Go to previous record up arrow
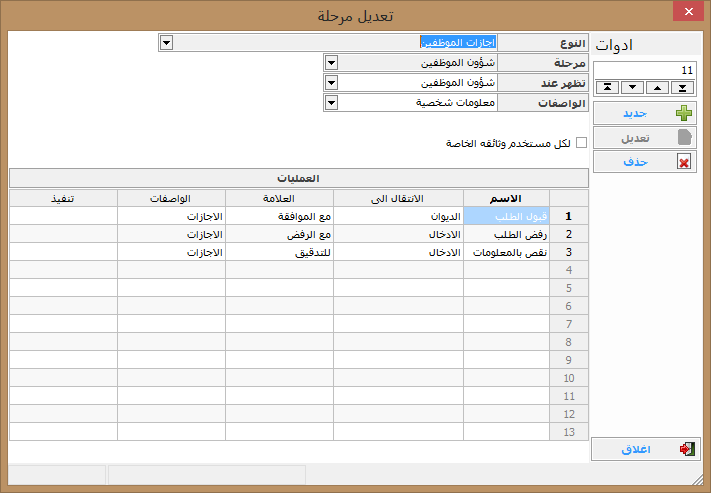This screenshot has height=493, width=711. 657,87
